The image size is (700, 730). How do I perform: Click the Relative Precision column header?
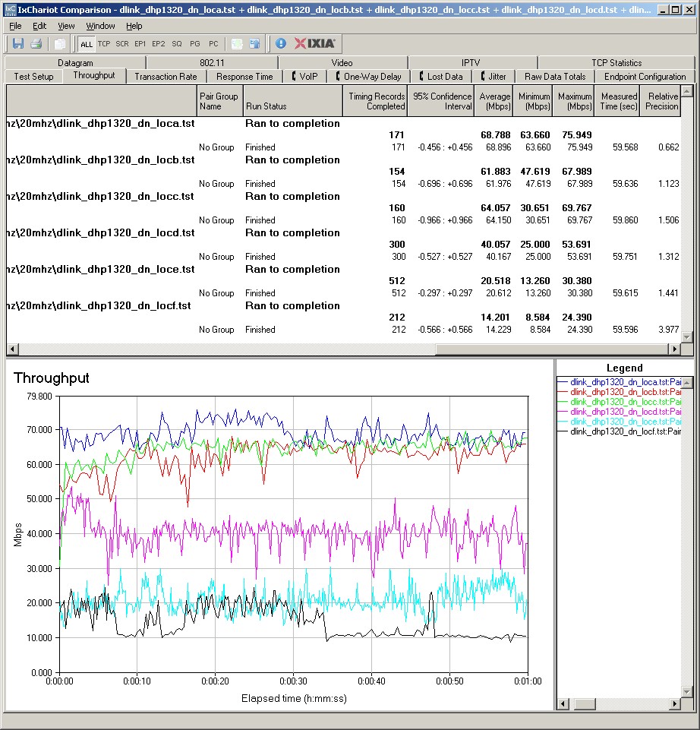coord(661,101)
